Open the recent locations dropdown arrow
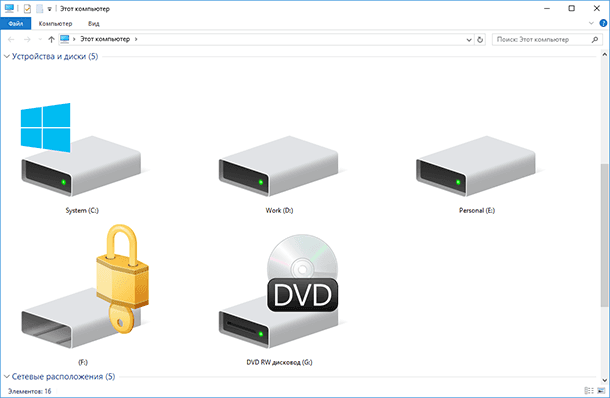This screenshot has height=398, width=610. click(x=40, y=39)
